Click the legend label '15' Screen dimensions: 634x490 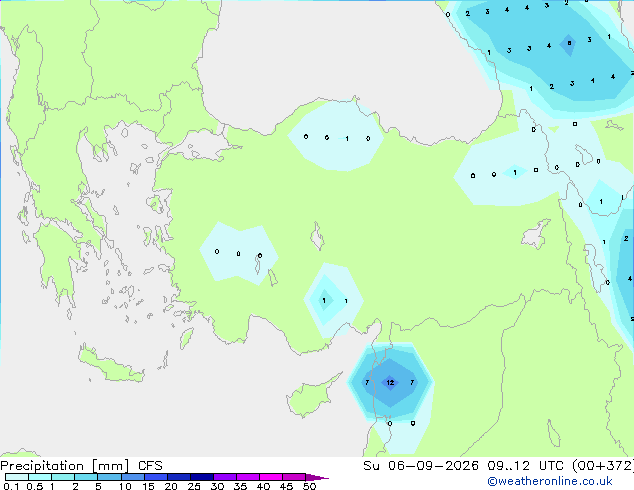pyautogui.click(x=148, y=486)
